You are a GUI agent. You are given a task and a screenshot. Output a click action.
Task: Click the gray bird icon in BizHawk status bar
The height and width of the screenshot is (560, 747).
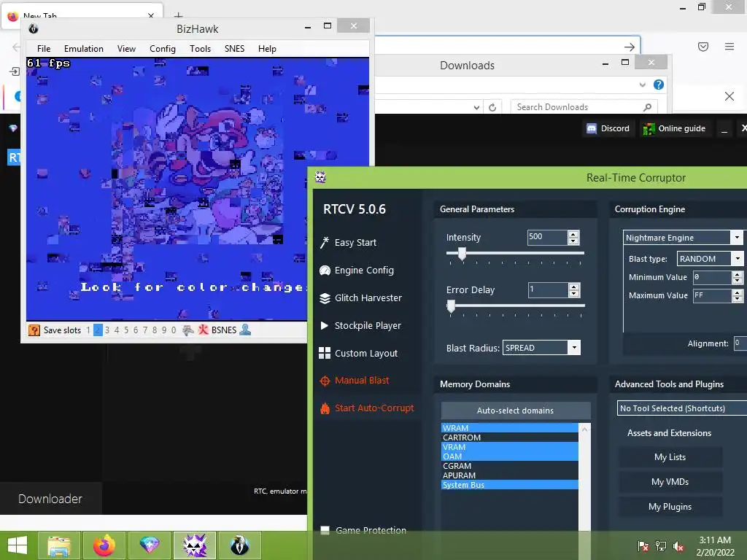pos(188,330)
